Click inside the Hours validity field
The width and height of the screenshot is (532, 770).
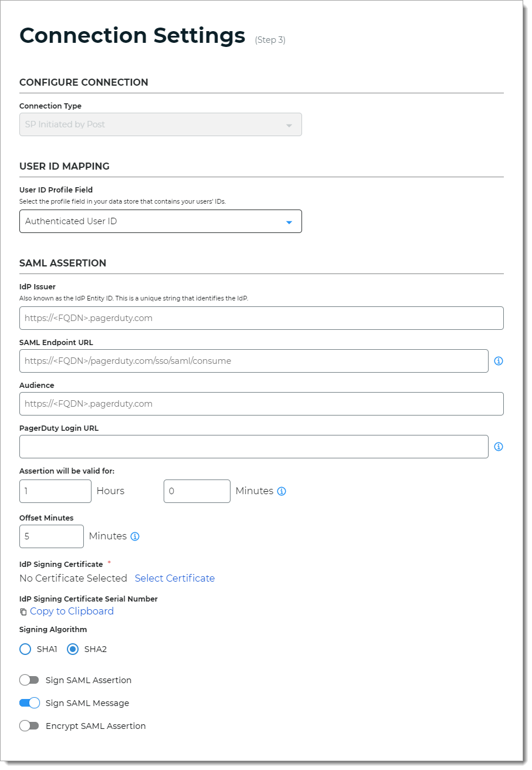coord(55,491)
